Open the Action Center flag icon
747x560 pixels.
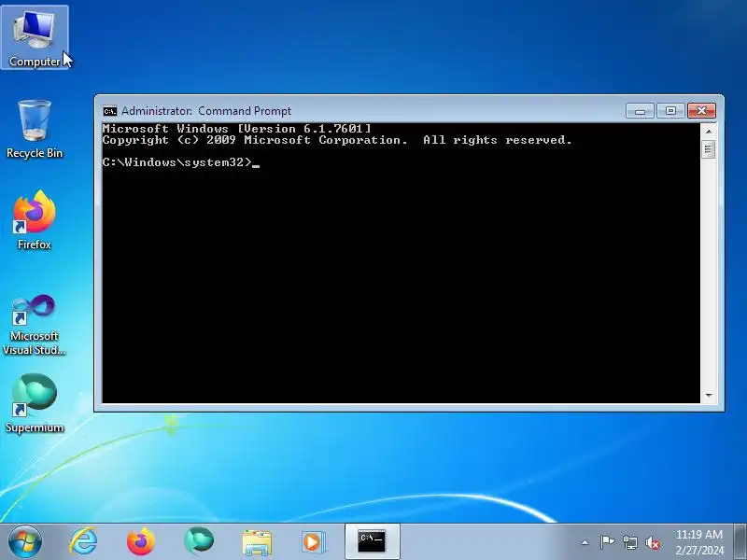607,542
